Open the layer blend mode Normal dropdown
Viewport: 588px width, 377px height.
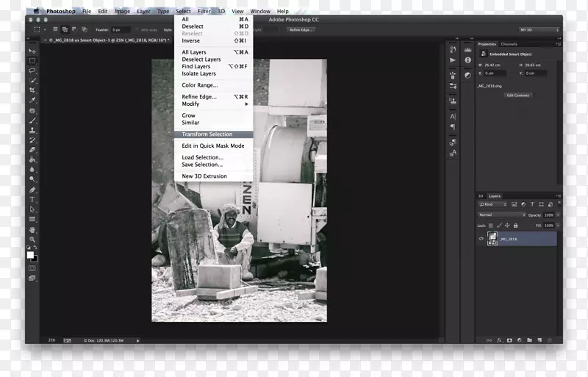(x=502, y=215)
